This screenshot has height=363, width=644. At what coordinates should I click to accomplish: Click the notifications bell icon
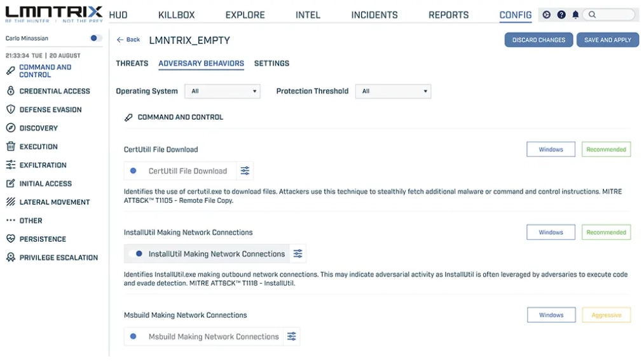575,15
